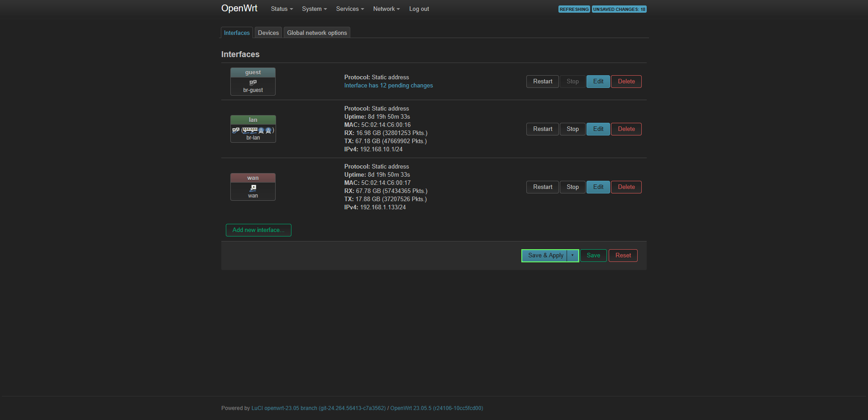868x420 pixels.
Task: Click the wan IPv4 address 192.168.1.133/24
Action: pos(383,208)
